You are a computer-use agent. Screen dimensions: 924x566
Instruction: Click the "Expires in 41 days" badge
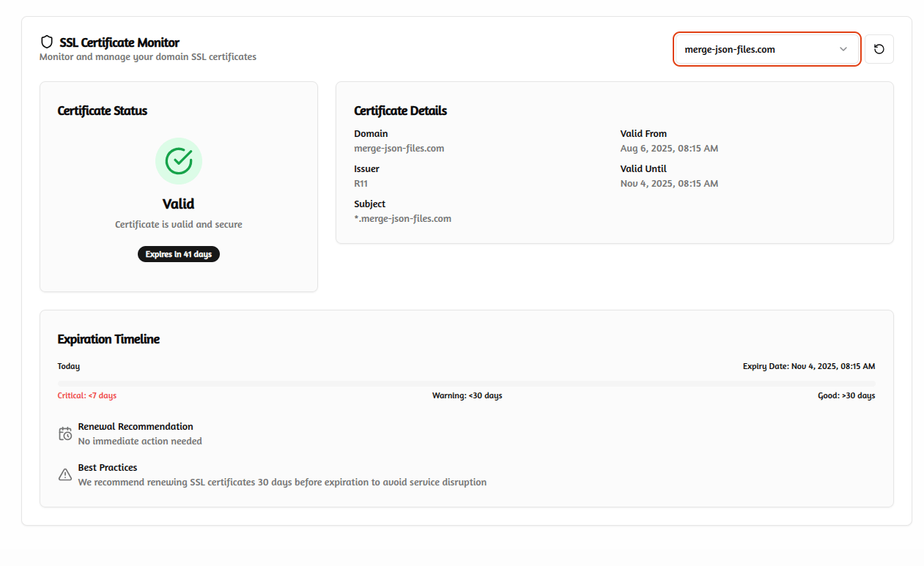(x=179, y=254)
